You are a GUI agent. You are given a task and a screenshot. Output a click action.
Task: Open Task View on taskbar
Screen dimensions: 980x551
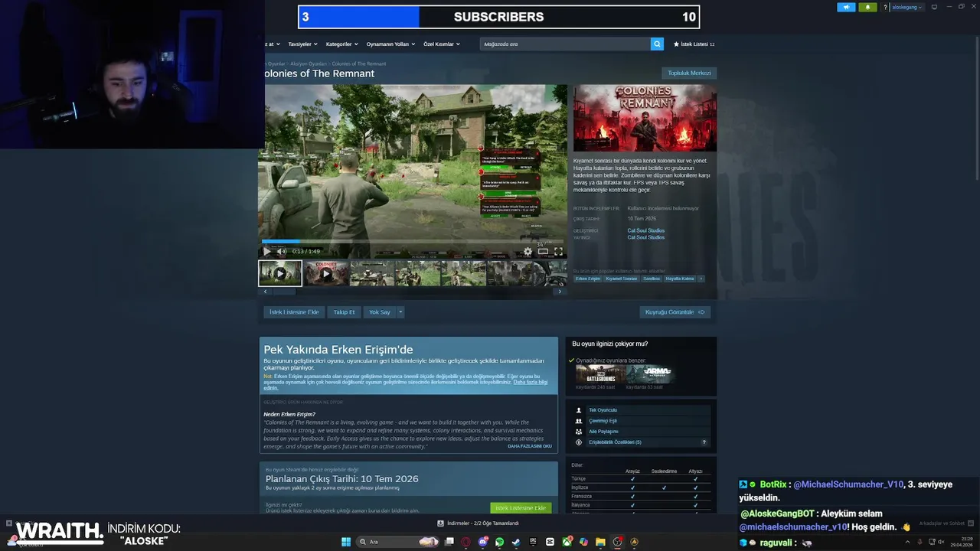[x=449, y=542]
